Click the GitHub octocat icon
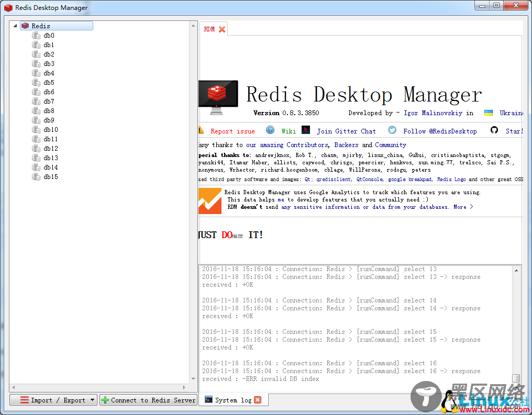 click(494, 130)
